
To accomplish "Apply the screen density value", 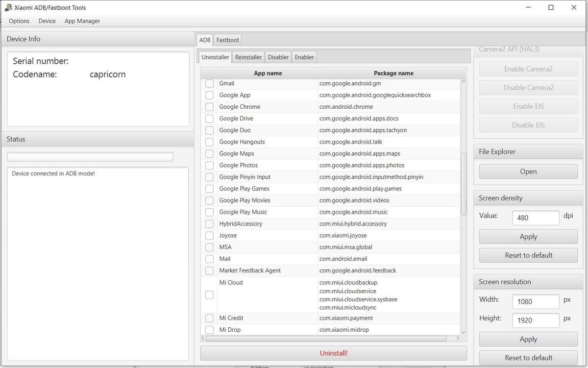I will (x=528, y=237).
